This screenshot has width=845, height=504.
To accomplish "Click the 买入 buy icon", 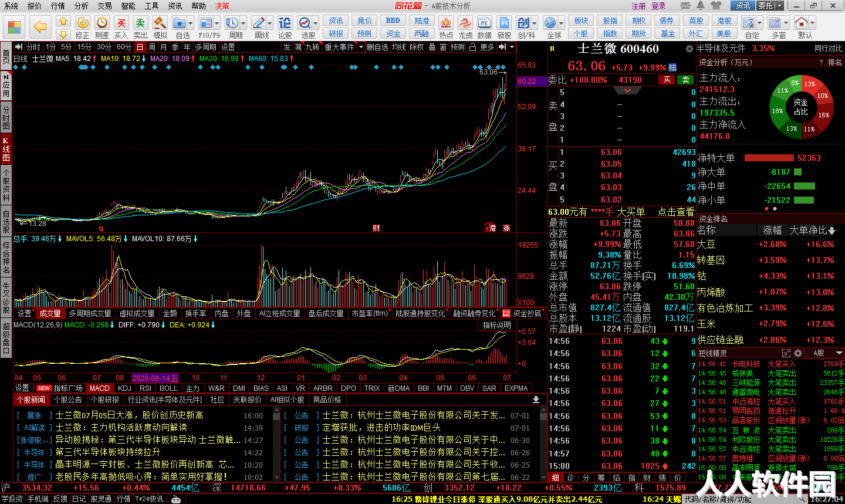I will (121, 23).
